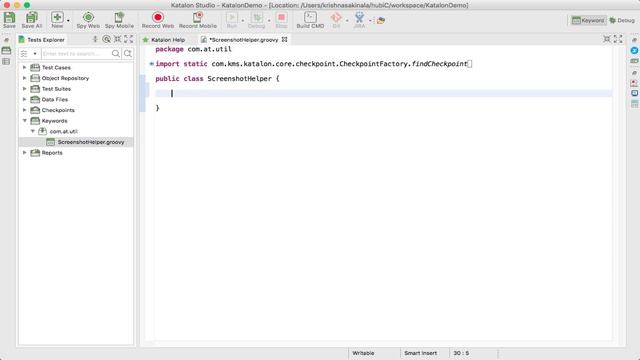Select ScreenshotHelper.groovy in the tree
640x360 pixels.
(x=91, y=142)
